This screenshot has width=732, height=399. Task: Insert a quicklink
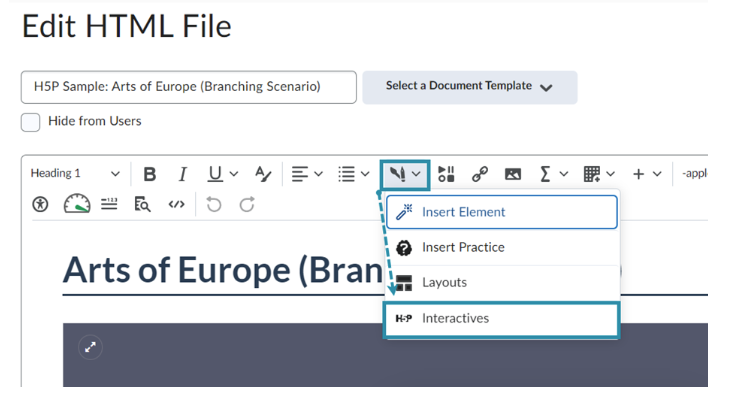pyautogui.click(x=479, y=174)
